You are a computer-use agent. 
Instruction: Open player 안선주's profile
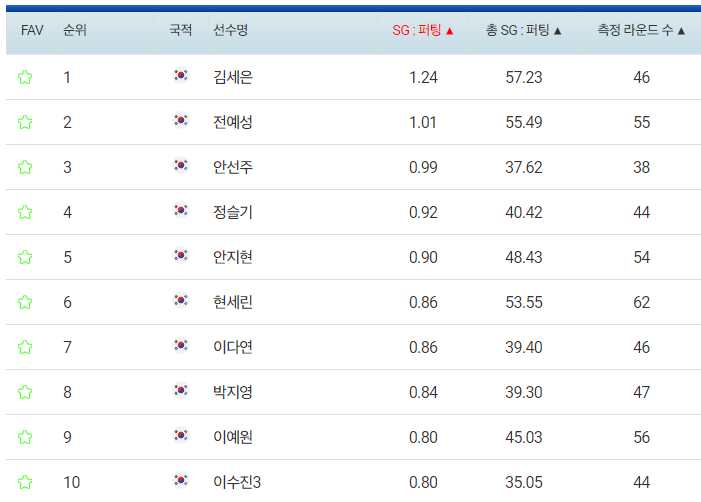click(x=233, y=167)
